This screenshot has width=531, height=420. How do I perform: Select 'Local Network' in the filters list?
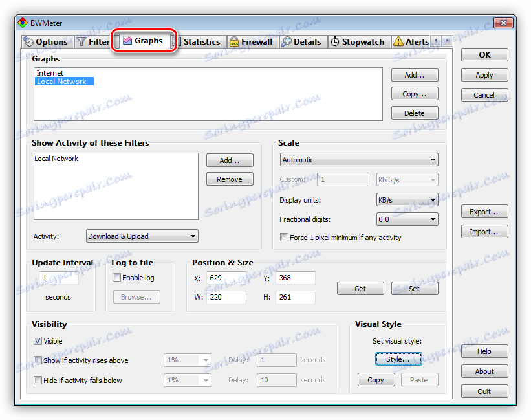(x=56, y=159)
